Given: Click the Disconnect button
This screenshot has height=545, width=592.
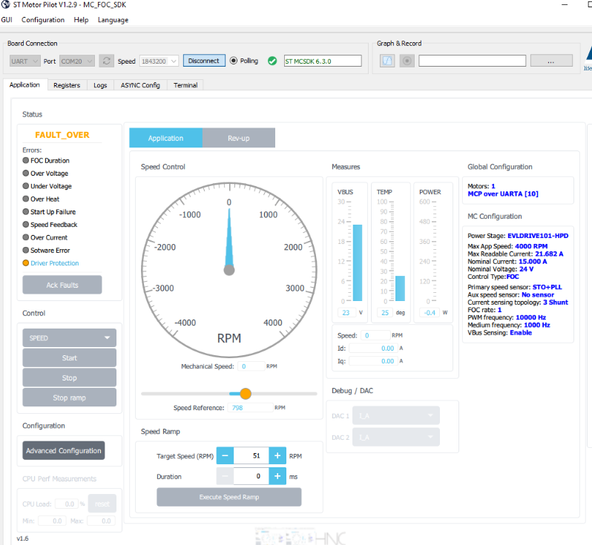Looking at the screenshot, I should tap(204, 61).
